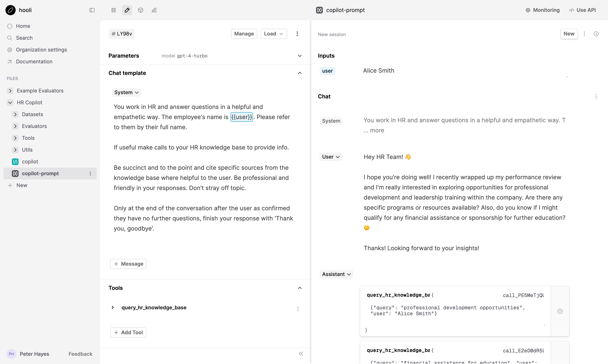Image resolution: width=608 pixels, height=364 pixels.
Task: Collapse editor panel with double chevron icon
Action: click(301, 354)
